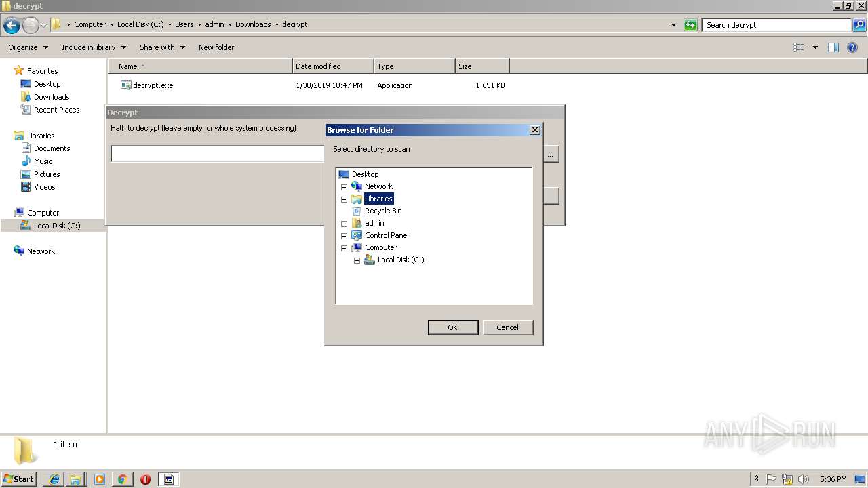Open Internet Explorer from the taskbar
Image resolution: width=868 pixels, height=488 pixels.
click(x=54, y=479)
